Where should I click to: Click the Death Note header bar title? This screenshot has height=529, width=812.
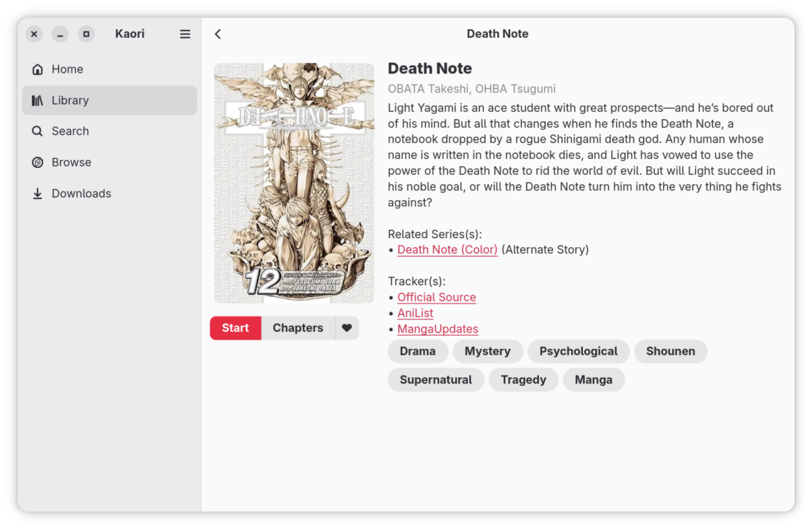tap(498, 34)
